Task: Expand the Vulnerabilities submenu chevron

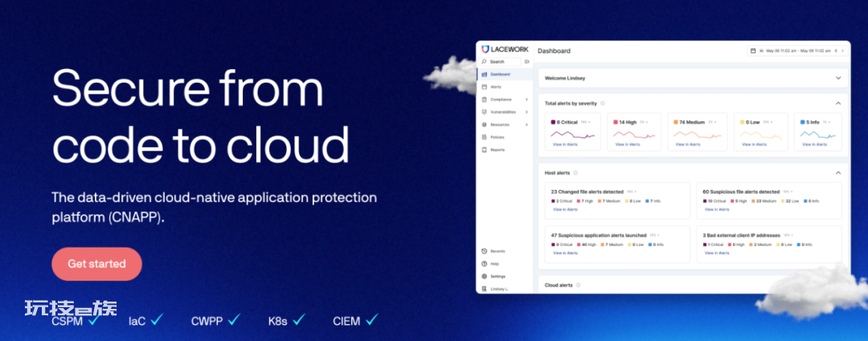Action: (526, 112)
